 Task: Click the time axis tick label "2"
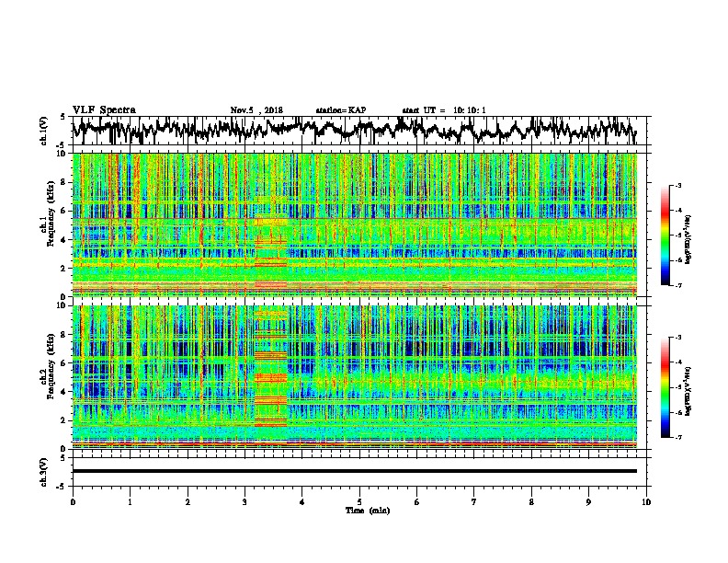[188, 502]
